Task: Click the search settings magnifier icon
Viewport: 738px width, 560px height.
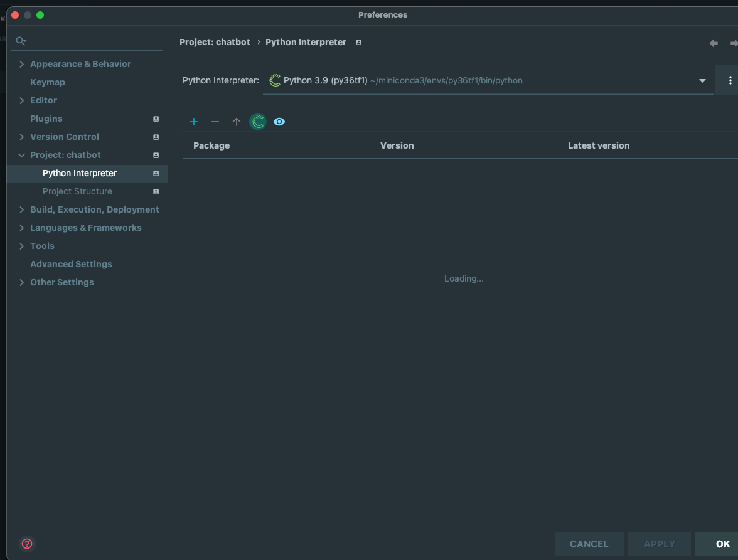Action: [x=21, y=41]
